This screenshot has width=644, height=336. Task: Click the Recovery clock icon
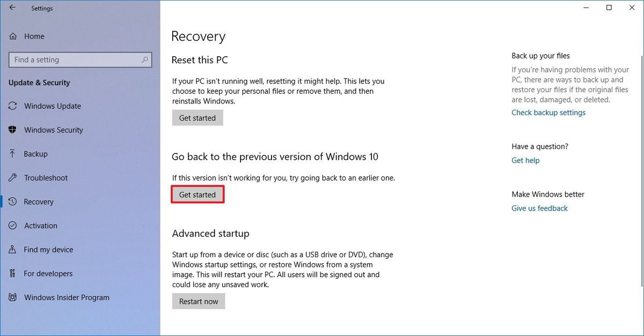click(12, 201)
